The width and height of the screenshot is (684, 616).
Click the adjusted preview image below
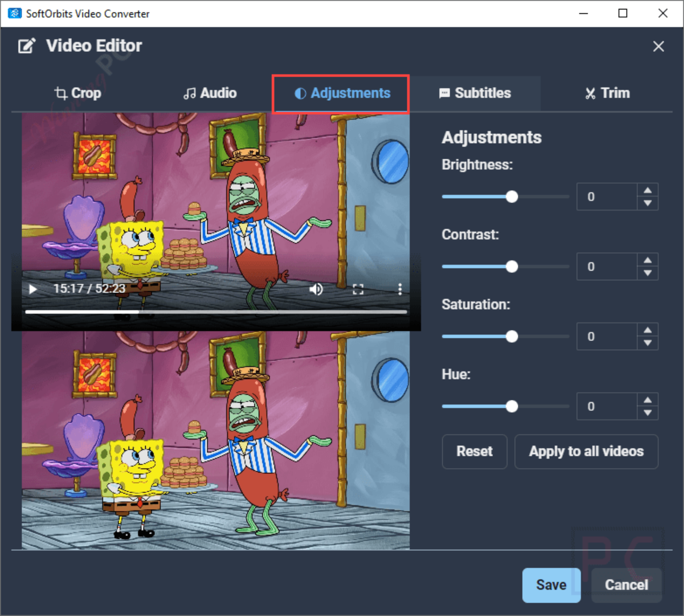click(x=216, y=440)
